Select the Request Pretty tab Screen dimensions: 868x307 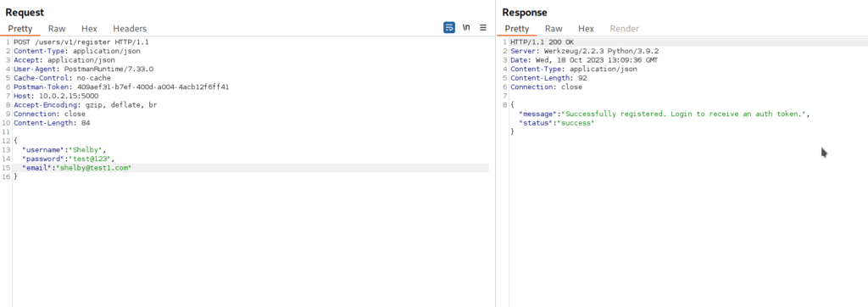[20, 29]
